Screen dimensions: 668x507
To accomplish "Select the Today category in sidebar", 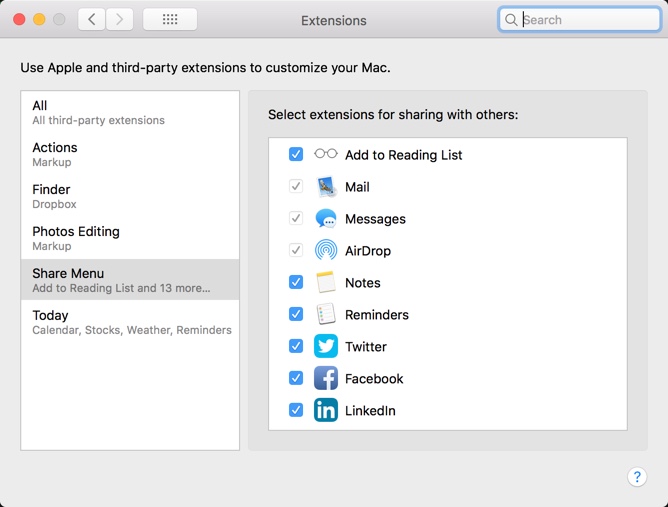I will coord(130,322).
